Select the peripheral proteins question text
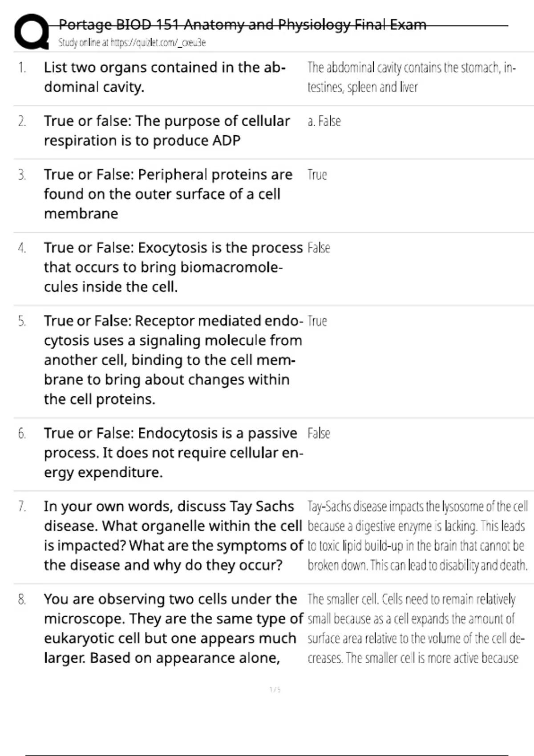This screenshot has width=534, height=756. point(168,194)
